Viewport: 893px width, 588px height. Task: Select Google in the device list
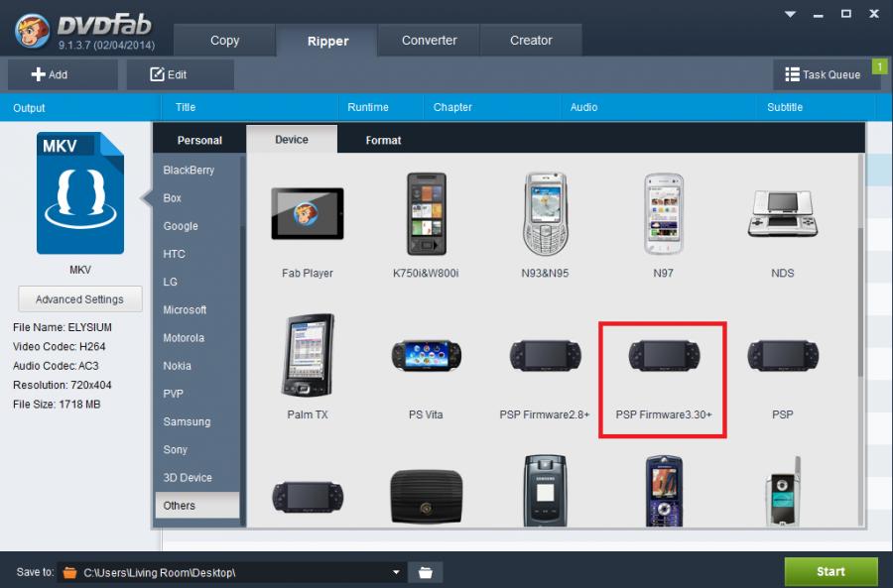point(197,226)
